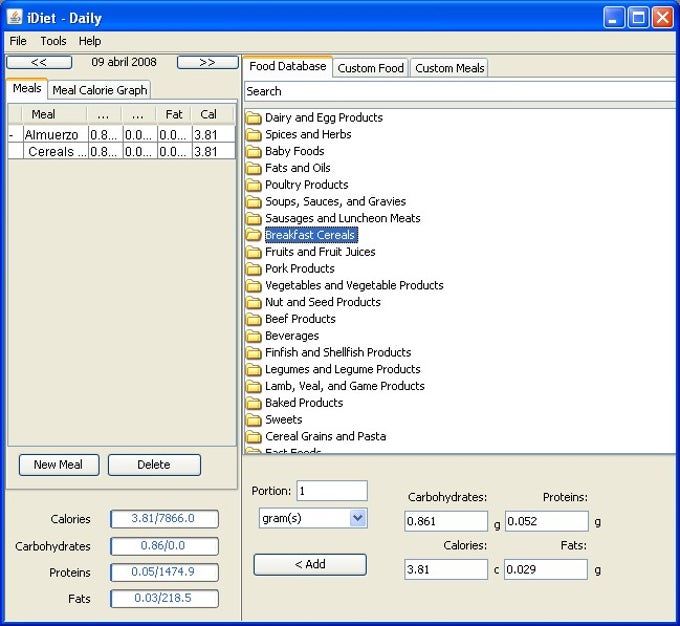The image size is (680, 626).
Task: Click the daily Fats total 0.03/218.5
Action: click(x=164, y=598)
